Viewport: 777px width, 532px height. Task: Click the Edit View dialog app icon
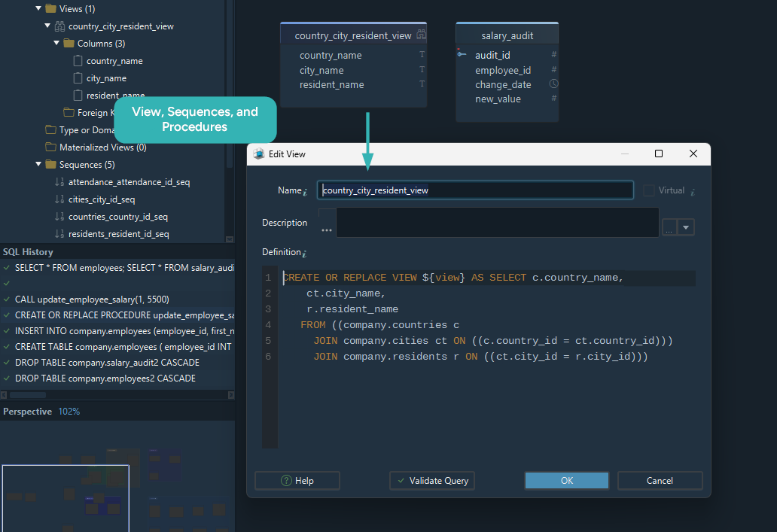coord(259,154)
